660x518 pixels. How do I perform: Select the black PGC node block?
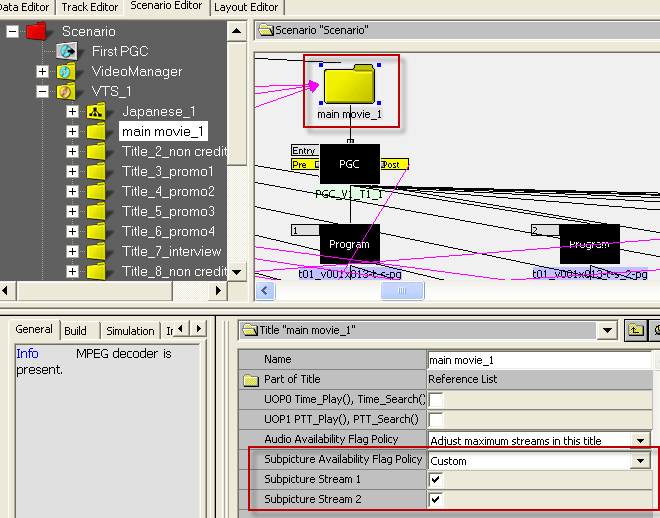349,164
